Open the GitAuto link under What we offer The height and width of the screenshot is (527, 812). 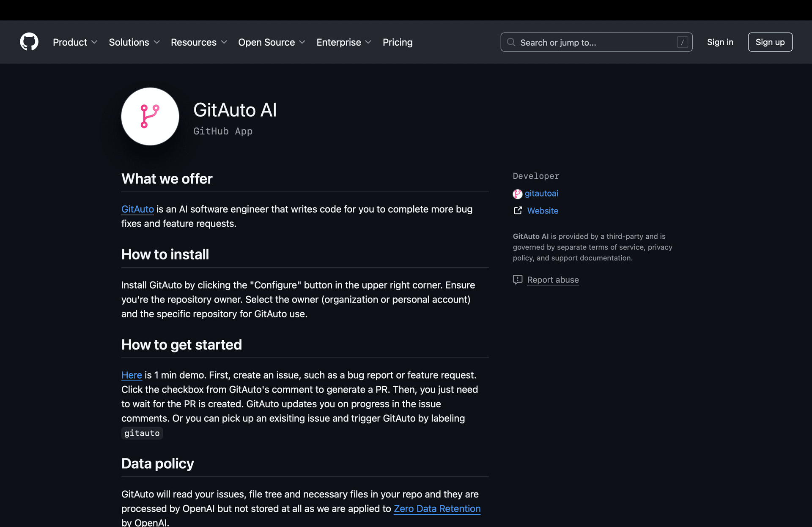pyautogui.click(x=137, y=209)
